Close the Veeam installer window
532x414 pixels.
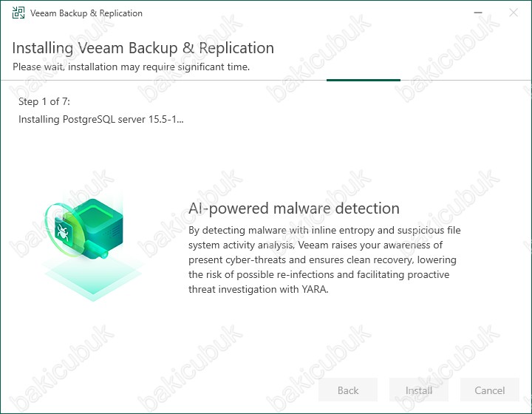(x=514, y=13)
